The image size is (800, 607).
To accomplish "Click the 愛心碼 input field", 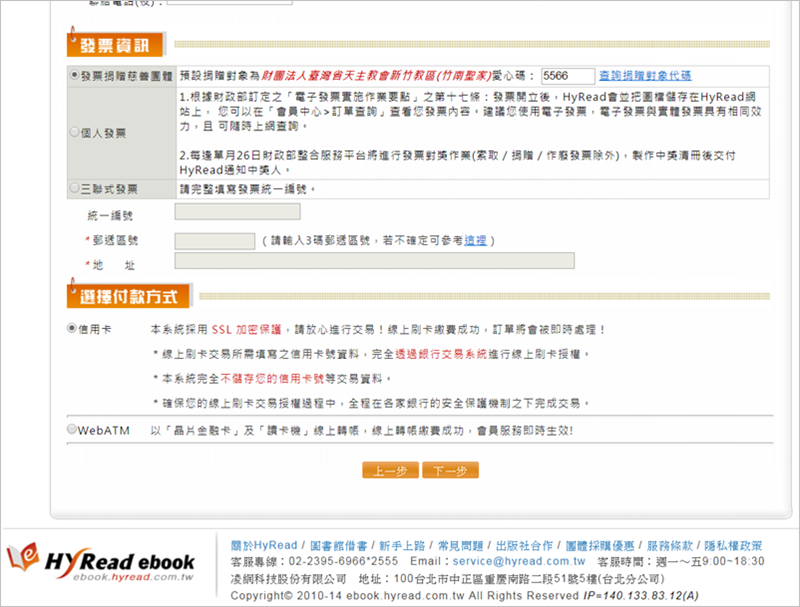I will pyautogui.click(x=567, y=76).
